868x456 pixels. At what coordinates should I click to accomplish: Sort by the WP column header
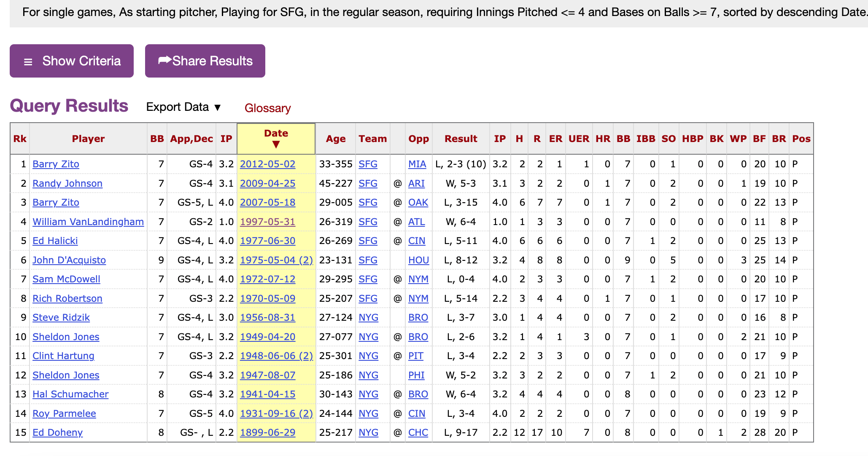coord(738,139)
